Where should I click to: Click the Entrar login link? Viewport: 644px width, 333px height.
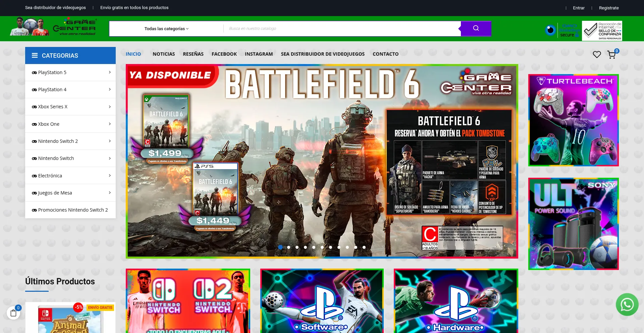pyautogui.click(x=579, y=8)
